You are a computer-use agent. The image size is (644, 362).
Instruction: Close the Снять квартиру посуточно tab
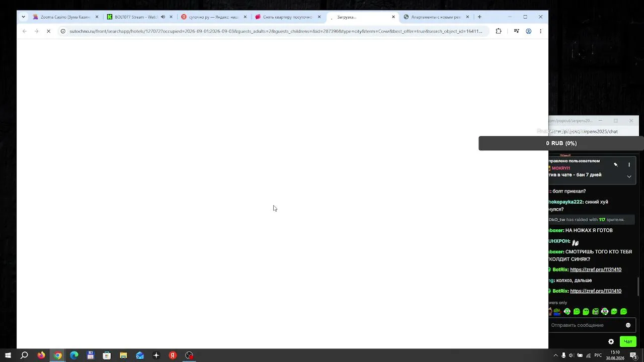(319, 17)
